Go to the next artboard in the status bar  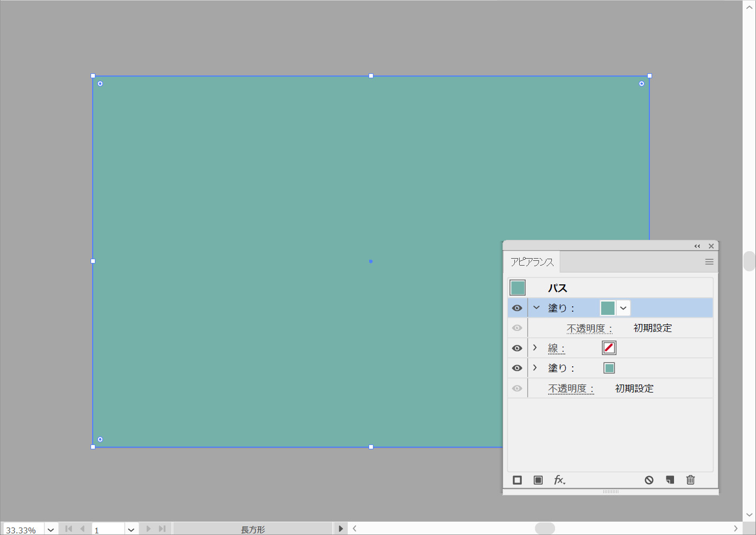click(148, 529)
